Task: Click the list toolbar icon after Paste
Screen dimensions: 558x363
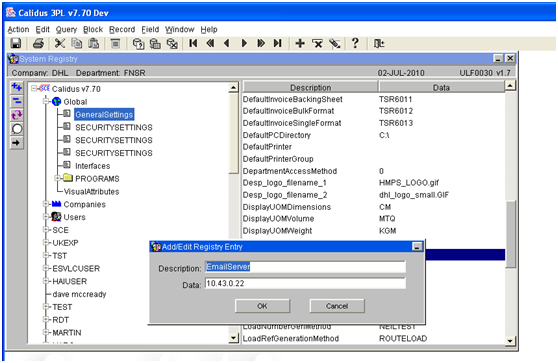Action: 115,43
